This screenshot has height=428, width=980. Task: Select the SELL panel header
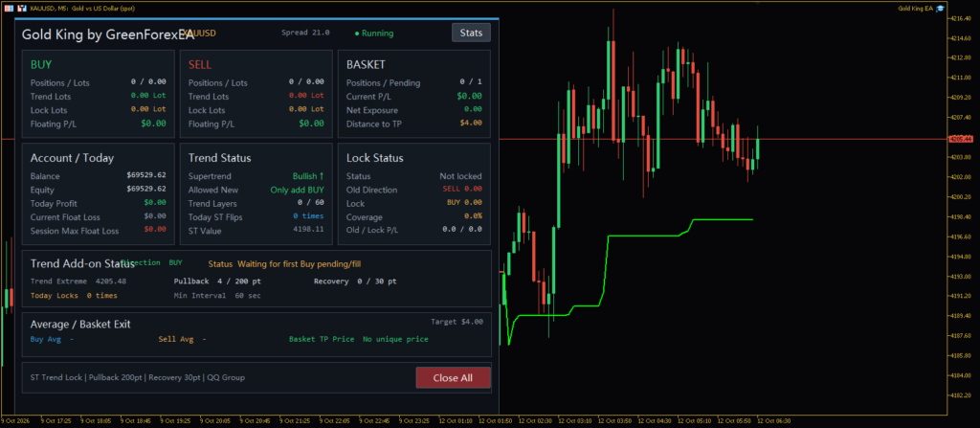200,64
